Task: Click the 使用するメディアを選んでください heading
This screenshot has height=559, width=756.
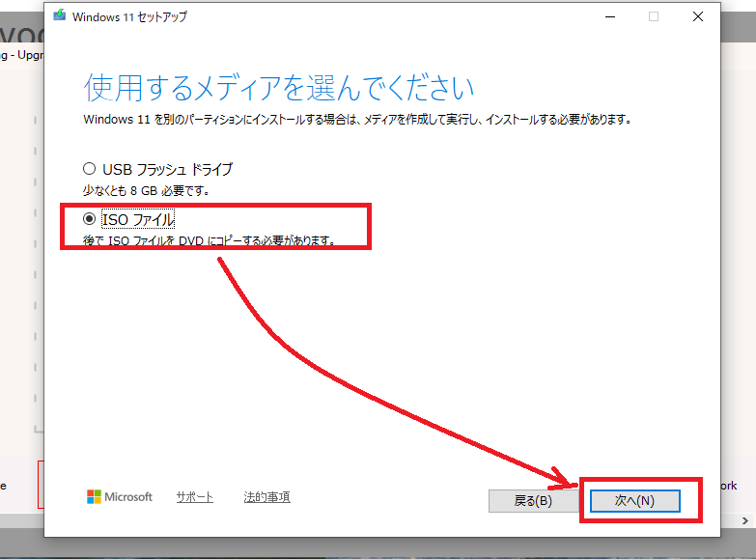Action: point(279,88)
